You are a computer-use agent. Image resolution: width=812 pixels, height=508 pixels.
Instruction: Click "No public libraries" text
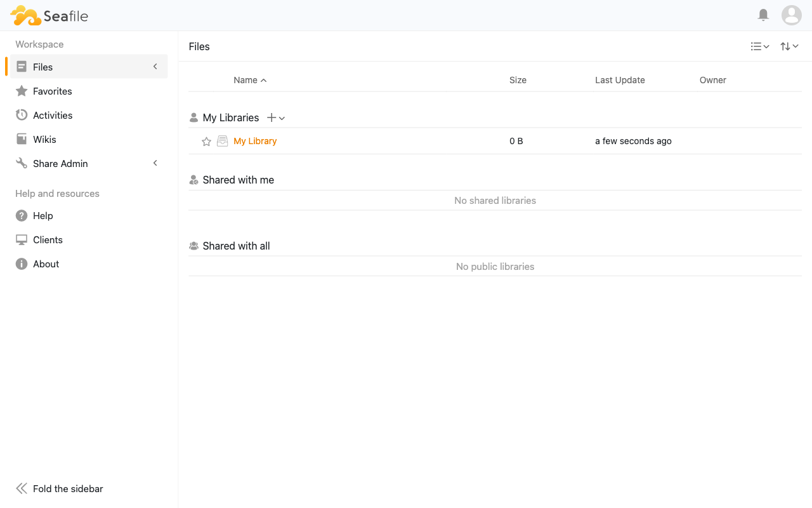point(495,266)
